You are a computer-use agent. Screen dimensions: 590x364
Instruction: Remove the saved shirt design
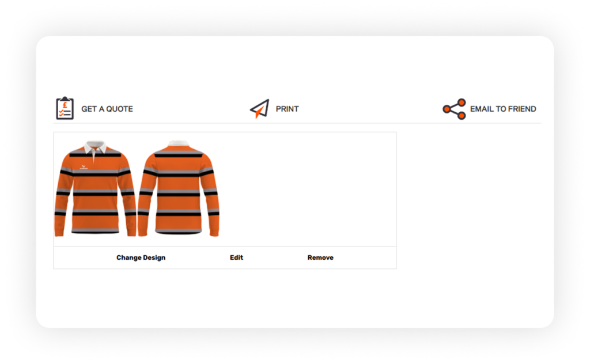(x=320, y=257)
